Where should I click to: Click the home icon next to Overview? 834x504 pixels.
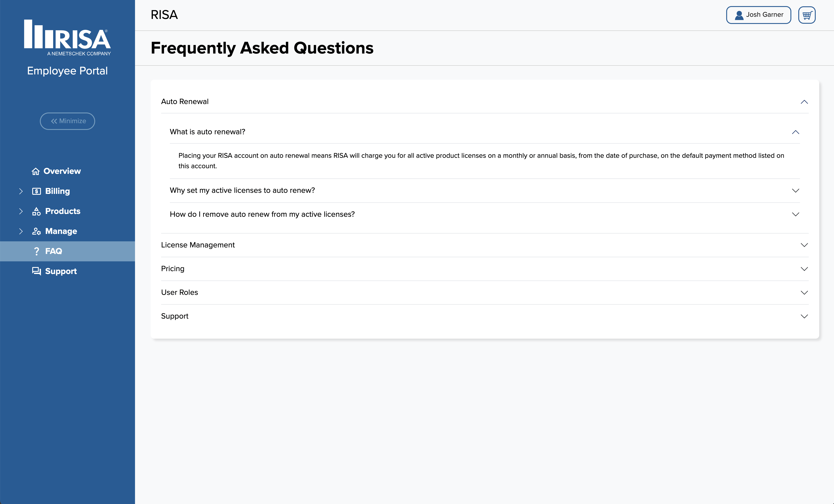35,171
